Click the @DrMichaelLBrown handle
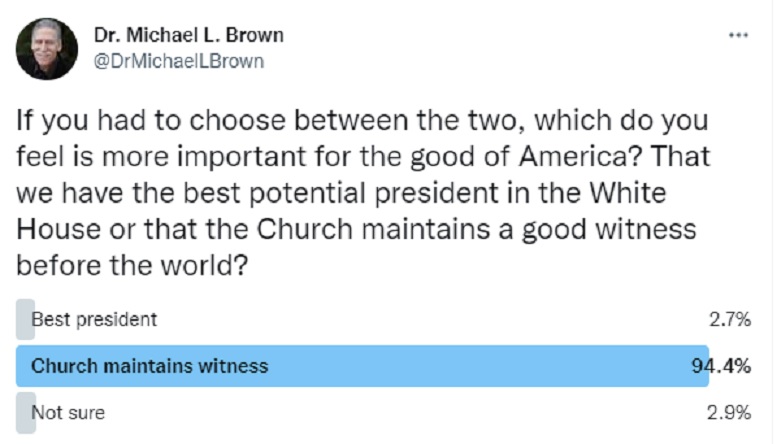 pyautogui.click(x=179, y=61)
